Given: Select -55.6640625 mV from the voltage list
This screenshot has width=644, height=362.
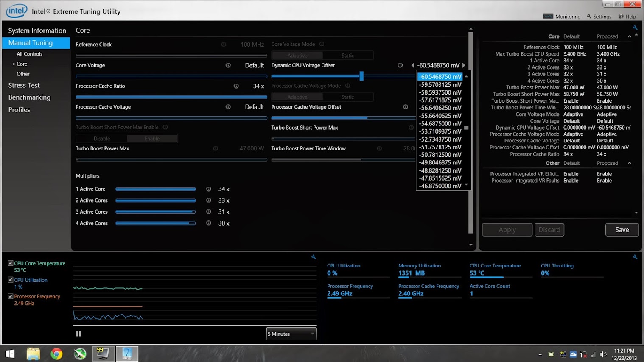Looking at the screenshot, I should pyautogui.click(x=440, y=116).
